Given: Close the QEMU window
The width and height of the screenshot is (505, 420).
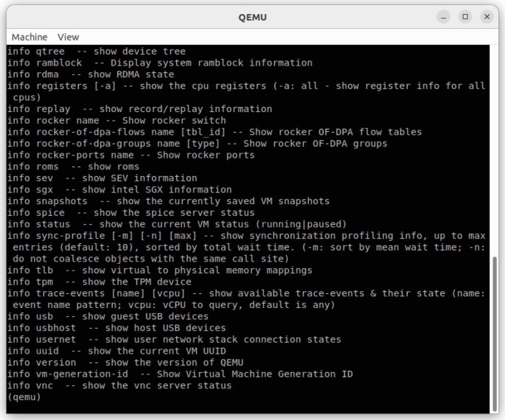Looking at the screenshot, I should click(x=487, y=17).
